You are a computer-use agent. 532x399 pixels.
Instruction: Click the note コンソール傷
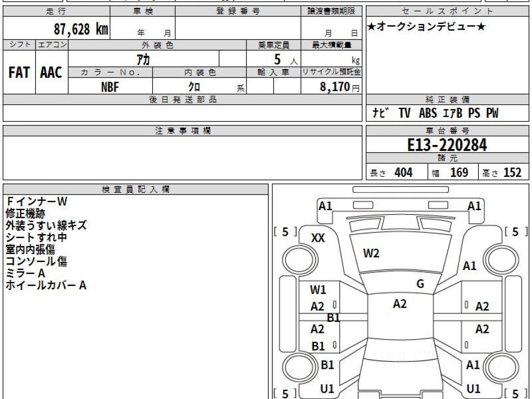(36, 262)
